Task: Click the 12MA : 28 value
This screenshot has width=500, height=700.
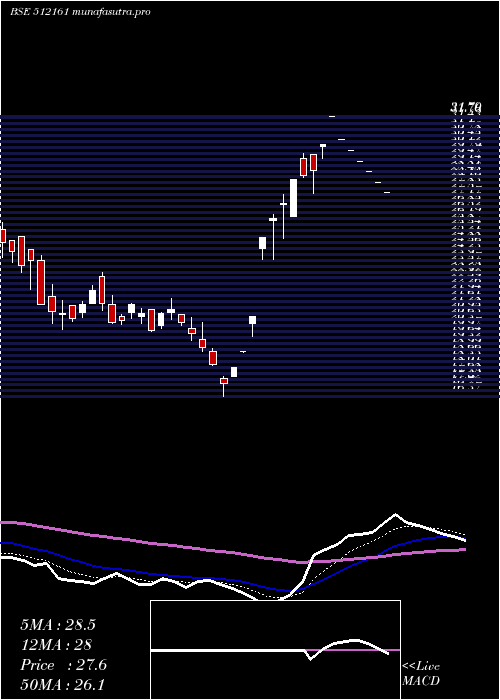Action: click(x=56, y=645)
